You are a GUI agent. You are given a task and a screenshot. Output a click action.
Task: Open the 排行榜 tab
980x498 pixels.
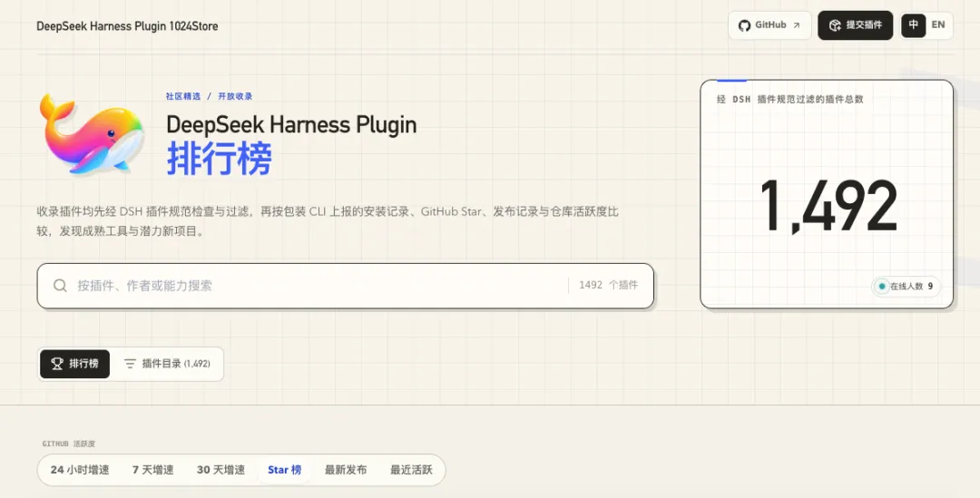[75, 364]
